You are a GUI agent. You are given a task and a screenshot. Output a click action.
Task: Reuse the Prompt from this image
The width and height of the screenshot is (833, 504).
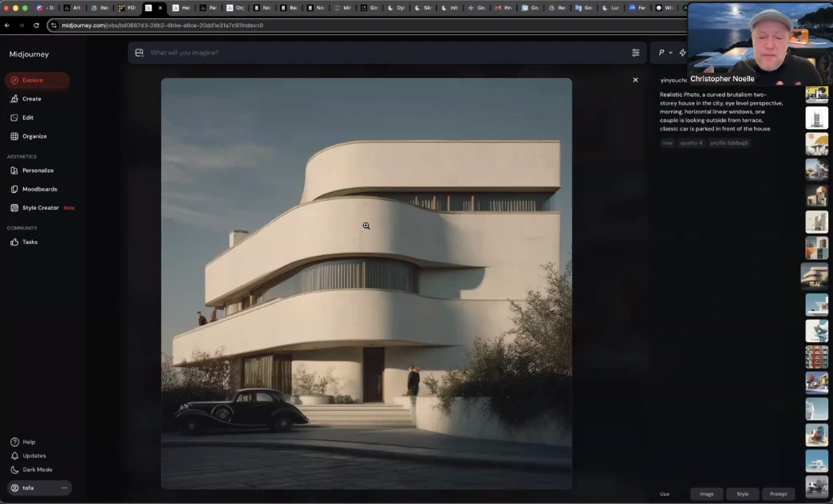778,494
